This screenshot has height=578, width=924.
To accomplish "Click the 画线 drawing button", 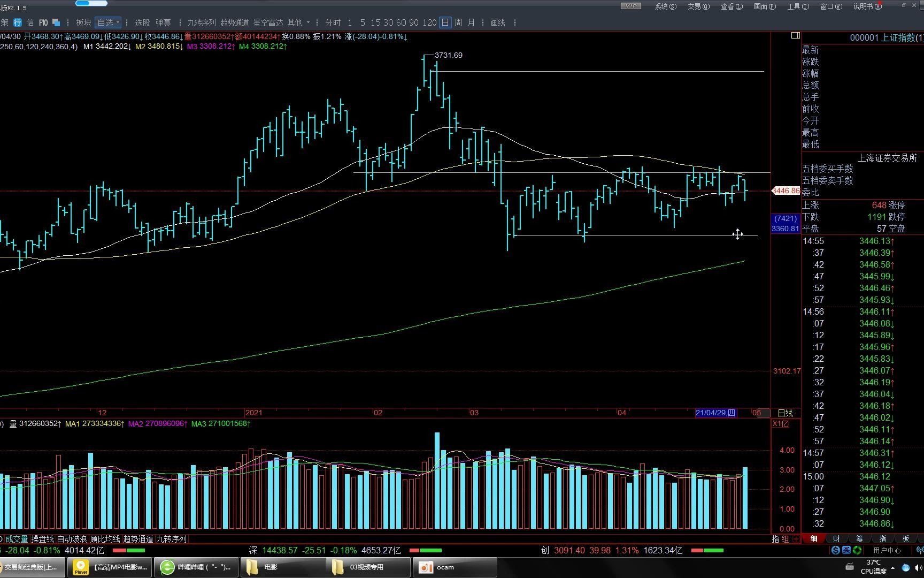I will coord(498,22).
